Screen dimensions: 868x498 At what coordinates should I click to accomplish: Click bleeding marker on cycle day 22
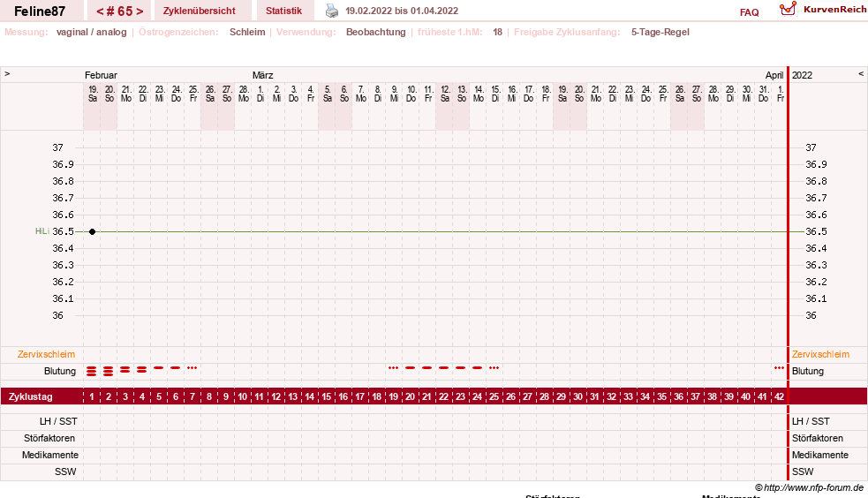coord(443,367)
